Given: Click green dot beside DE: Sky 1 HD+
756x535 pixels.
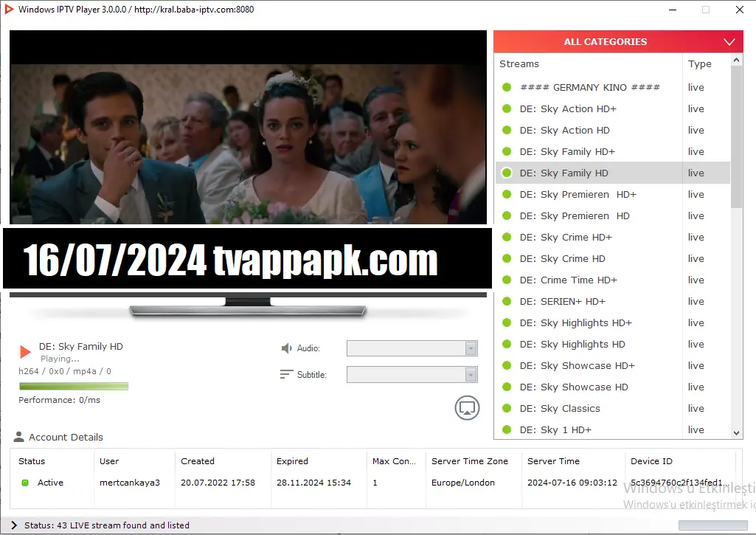Looking at the screenshot, I should (x=507, y=429).
